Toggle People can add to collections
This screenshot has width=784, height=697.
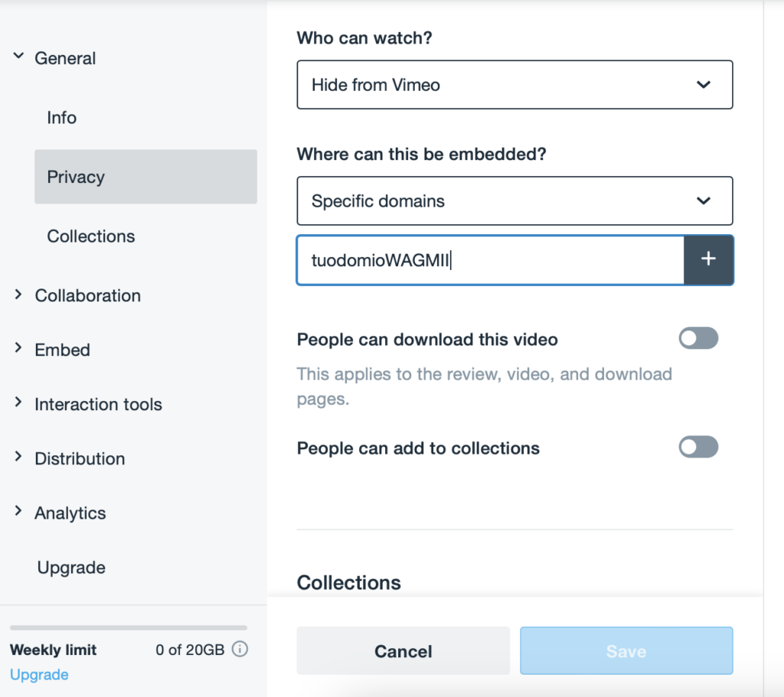(x=698, y=447)
